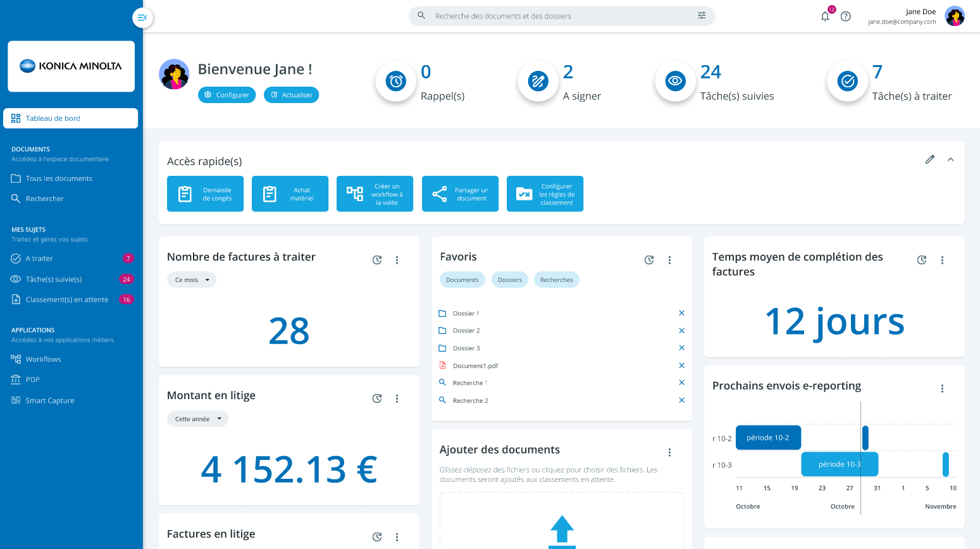Open Workflows in the sidebar
Image resolution: width=980 pixels, height=549 pixels.
click(x=43, y=359)
